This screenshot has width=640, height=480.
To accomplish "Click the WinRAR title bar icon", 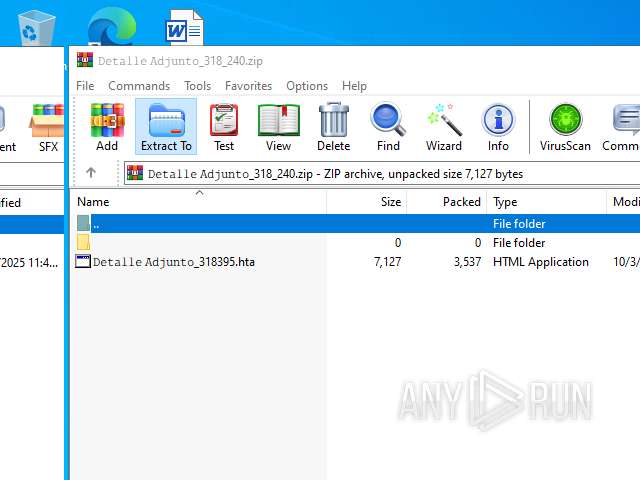I will (x=84, y=60).
